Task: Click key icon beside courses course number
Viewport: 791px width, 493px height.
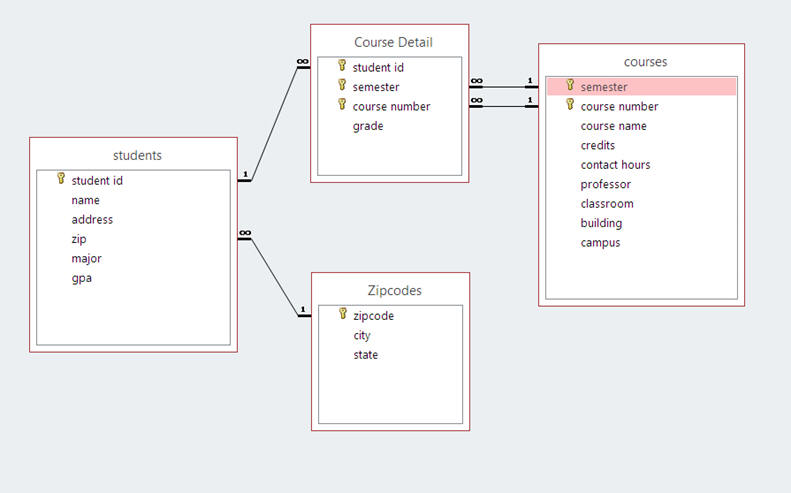Action: point(570,105)
